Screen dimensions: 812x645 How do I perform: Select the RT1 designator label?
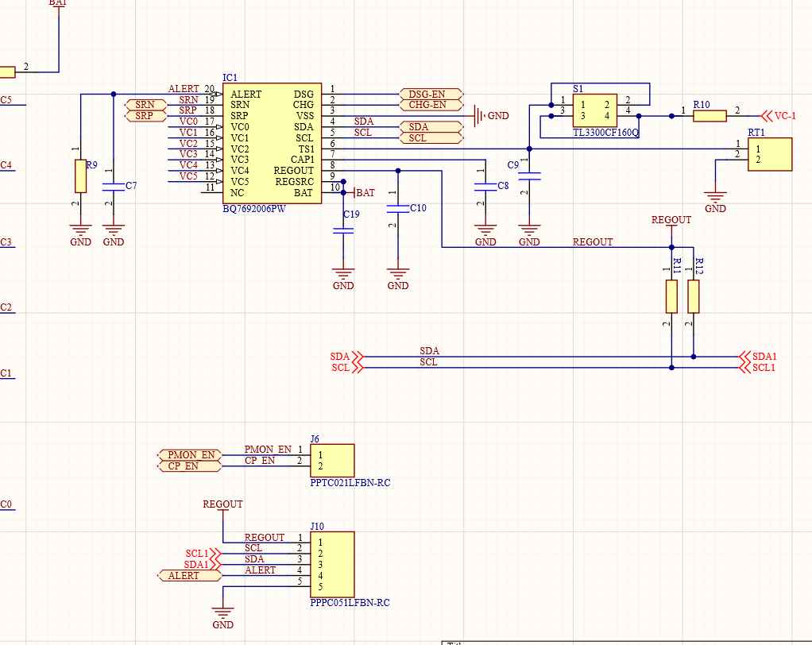[756, 133]
